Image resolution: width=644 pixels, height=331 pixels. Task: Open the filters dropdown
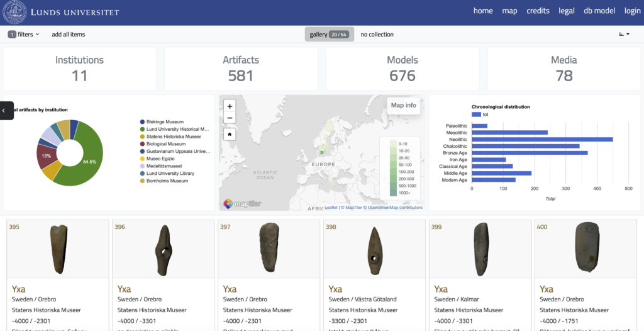pos(24,35)
